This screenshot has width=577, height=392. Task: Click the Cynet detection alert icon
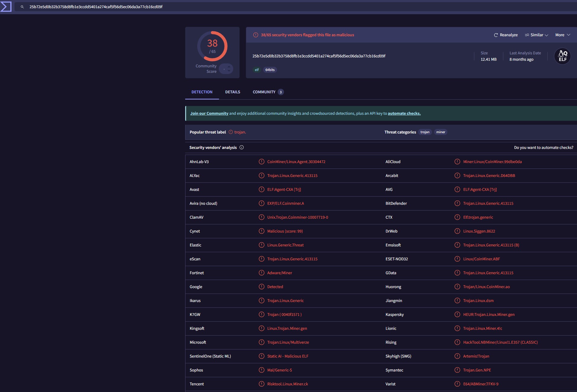pos(262,231)
